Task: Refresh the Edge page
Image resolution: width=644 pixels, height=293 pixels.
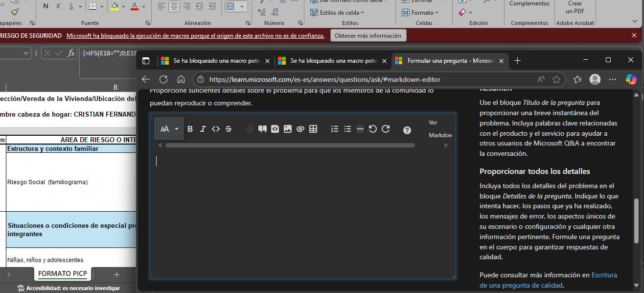Action: click(163, 79)
